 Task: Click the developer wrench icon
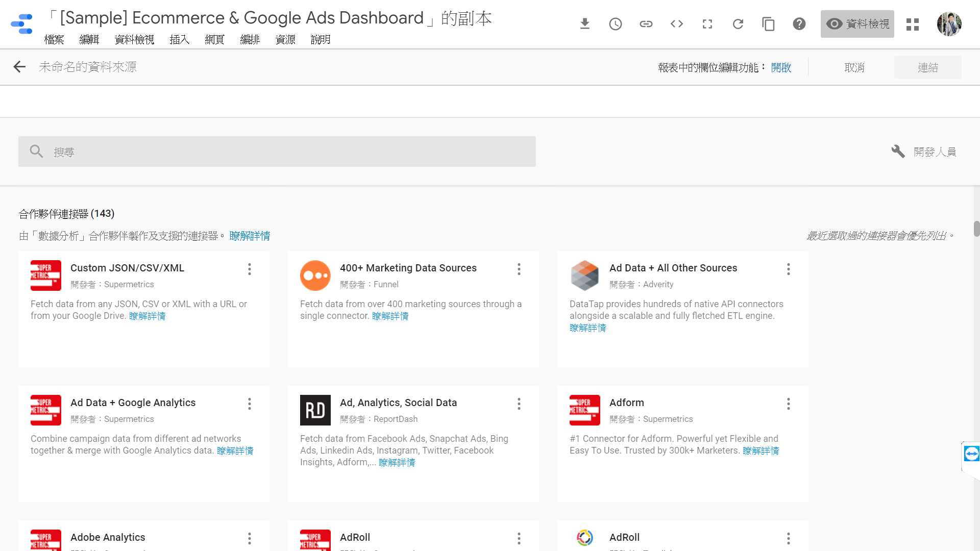pos(898,152)
